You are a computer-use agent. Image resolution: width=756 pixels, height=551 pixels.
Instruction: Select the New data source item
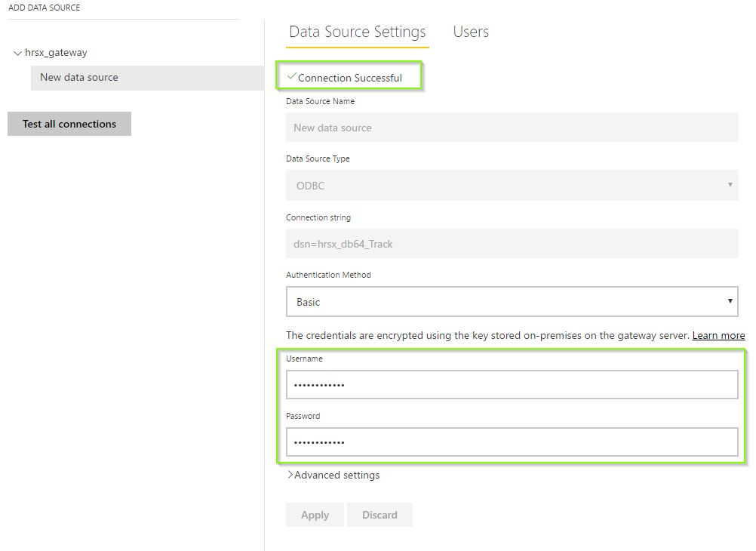148,78
